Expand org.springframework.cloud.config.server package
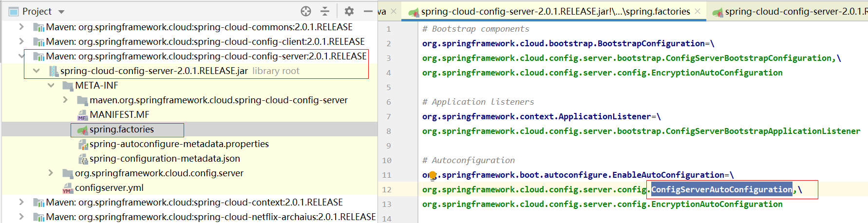 [51, 173]
